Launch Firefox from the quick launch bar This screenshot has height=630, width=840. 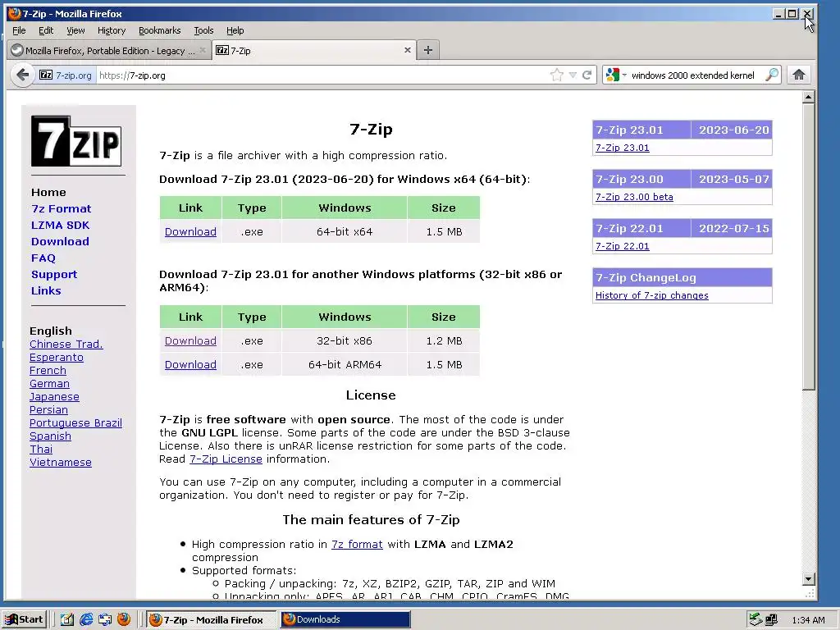point(124,619)
